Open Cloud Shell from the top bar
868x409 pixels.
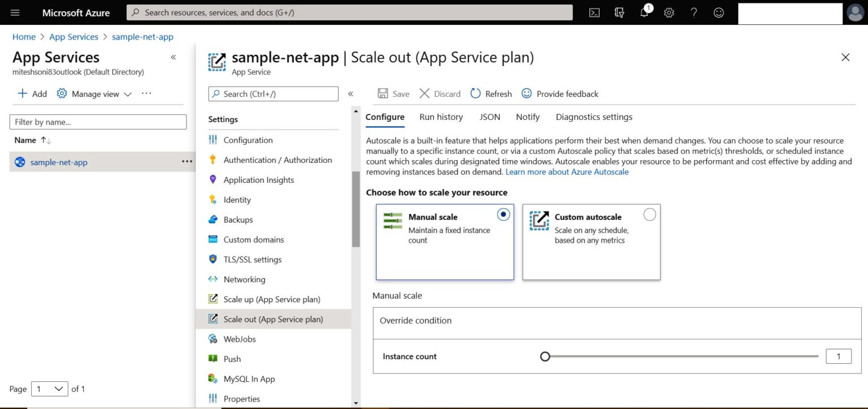(594, 12)
